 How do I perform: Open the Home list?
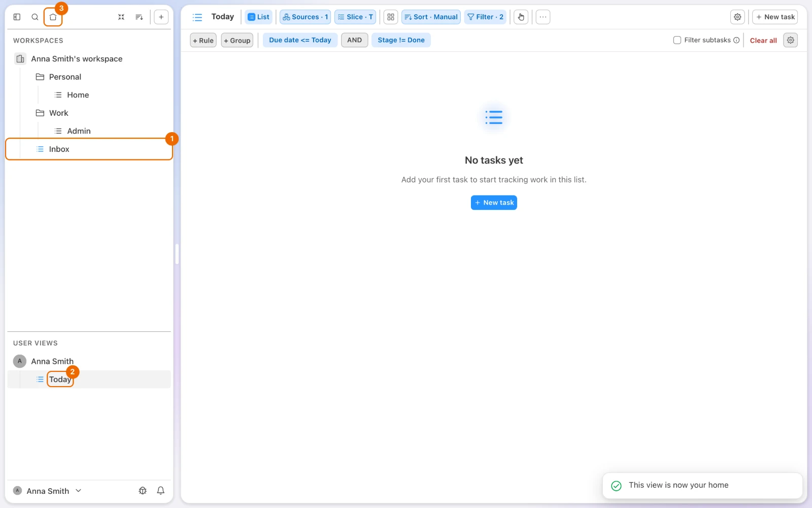78,95
